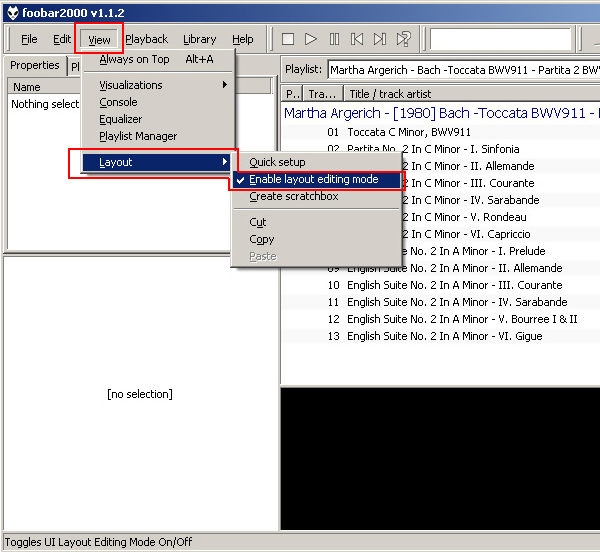Select track 11 English Suite - IV. Sarabande
This screenshot has width=600, height=552.
tap(441, 302)
